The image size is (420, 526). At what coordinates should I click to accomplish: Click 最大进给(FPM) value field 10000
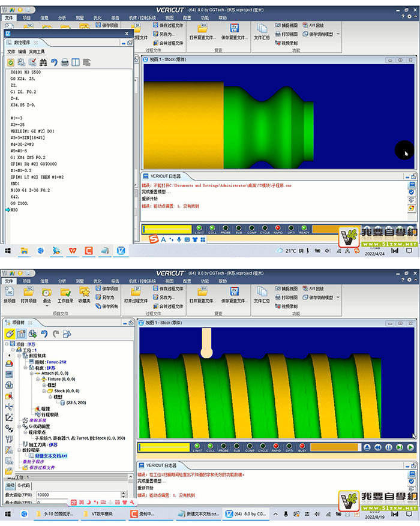click(78, 495)
